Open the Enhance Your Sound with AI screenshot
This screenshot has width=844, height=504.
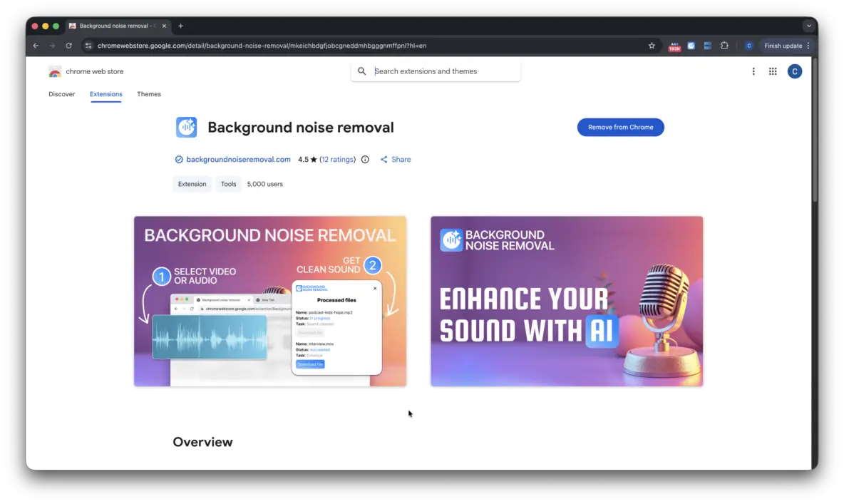pyautogui.click(x=567, y=301)
